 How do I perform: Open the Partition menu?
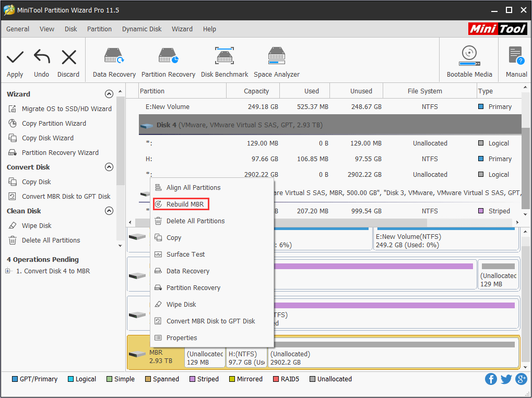tap(99, 29)
